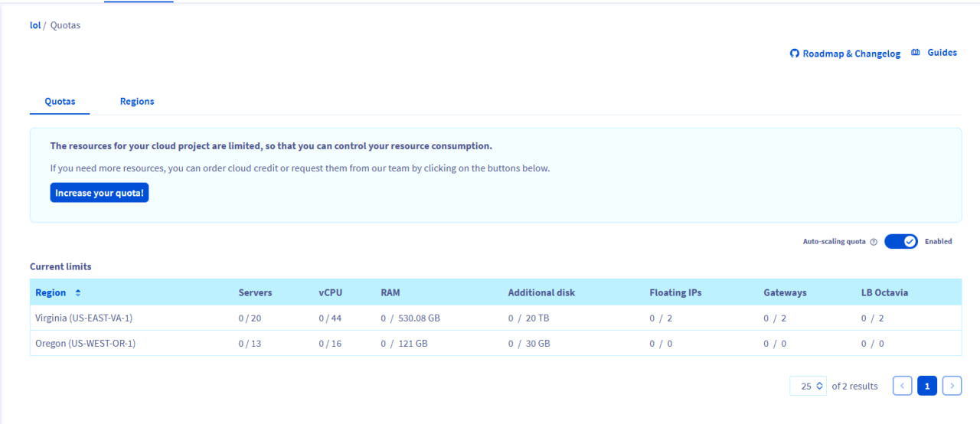The width and height of the screenshot is (980, 424).
Task: Disable the Auto-scaling quota switch
Action: (x=901, y=241)
